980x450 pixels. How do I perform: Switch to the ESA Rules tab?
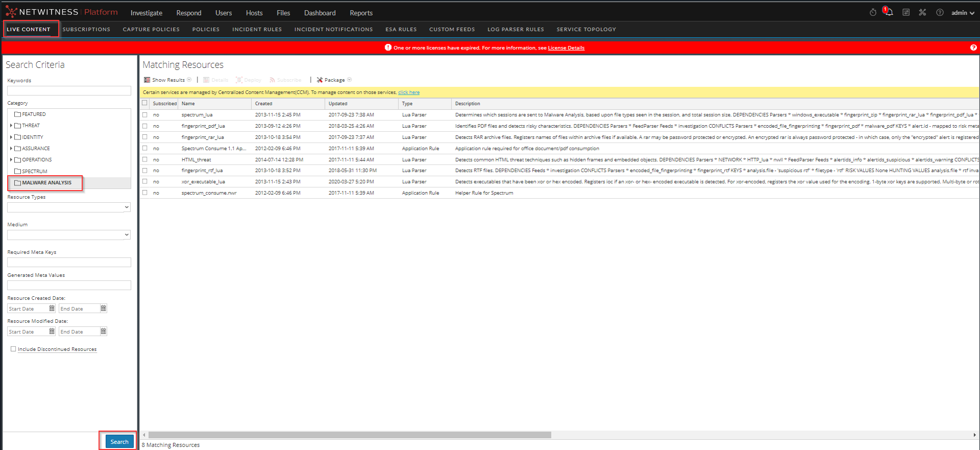(401, 29)
